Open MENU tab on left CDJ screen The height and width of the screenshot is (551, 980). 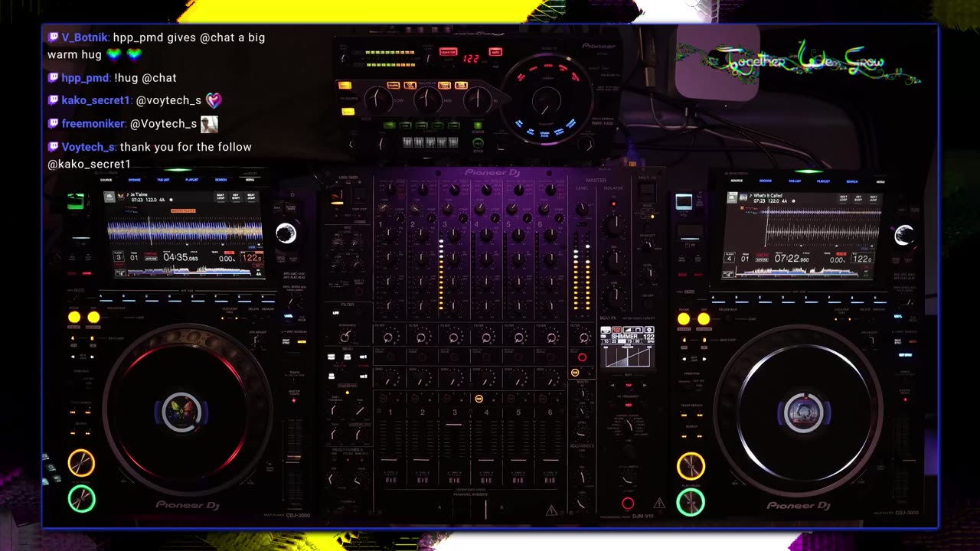[250, 180]
